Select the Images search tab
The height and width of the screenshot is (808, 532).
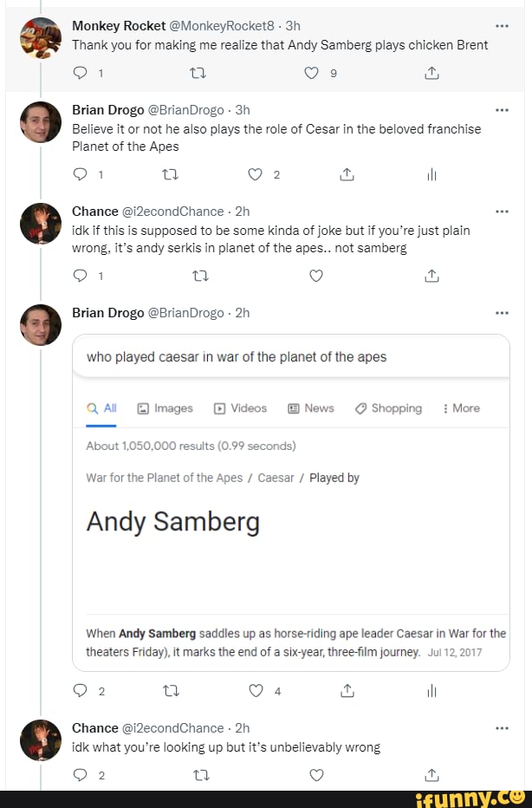[x=165, y=408]
